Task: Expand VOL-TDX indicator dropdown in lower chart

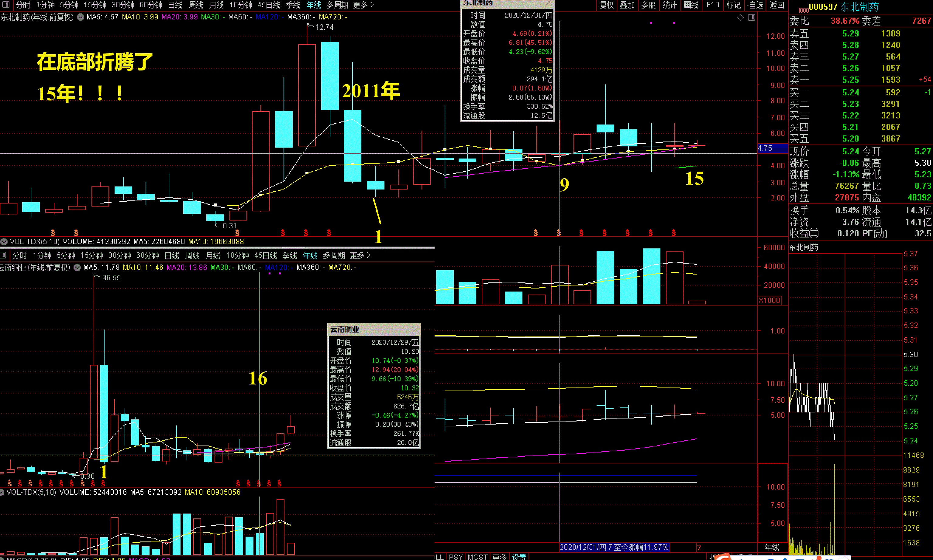Action: click(2, 492)
